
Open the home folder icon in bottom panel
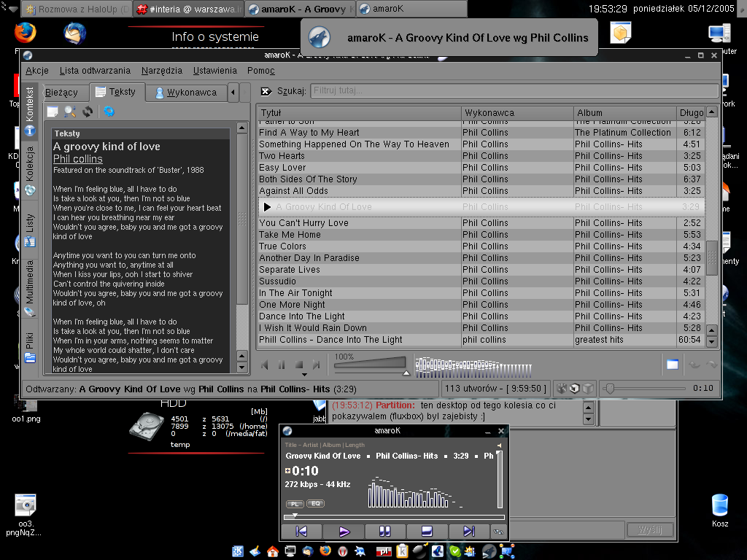pyautogui.click(x=273, y=551)
